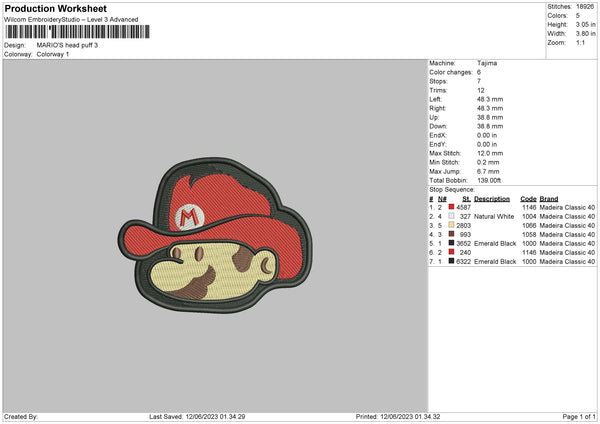
Task: Click the Machine value 'Tajima'
Action: pyautogui.click(x=487, y=63)
